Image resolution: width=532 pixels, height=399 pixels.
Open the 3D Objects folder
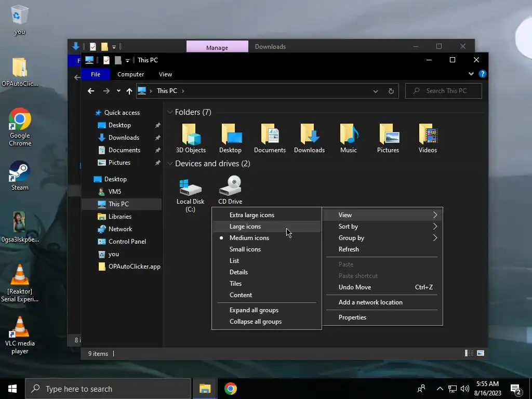pyautogui.click(x=191, y=138)
